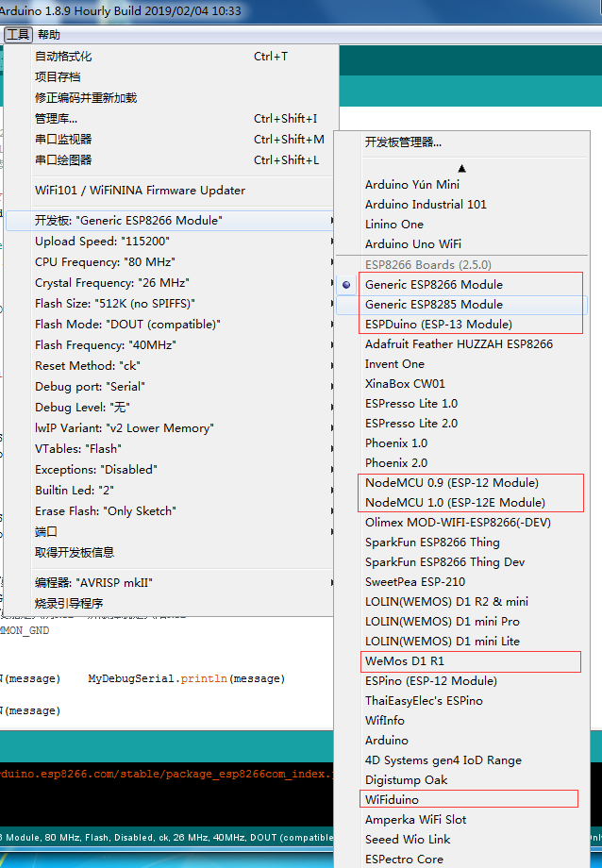
Task: Select Phoenix 2.0 board
Action: click(462, 463)
